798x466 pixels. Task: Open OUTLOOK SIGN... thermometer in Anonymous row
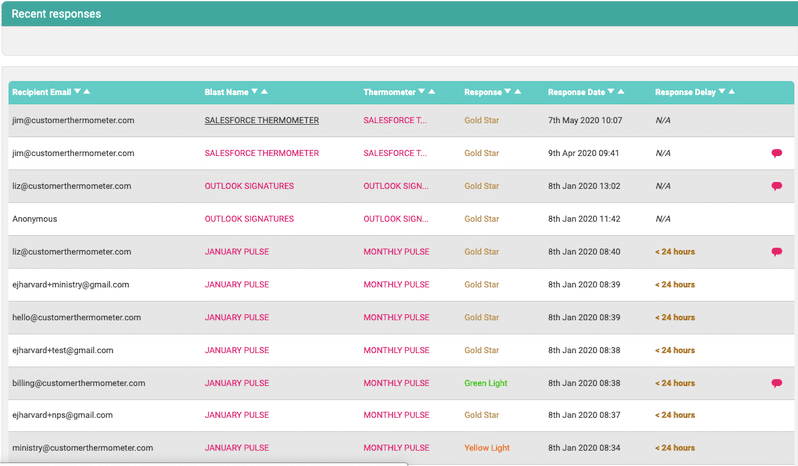point(396,219)
